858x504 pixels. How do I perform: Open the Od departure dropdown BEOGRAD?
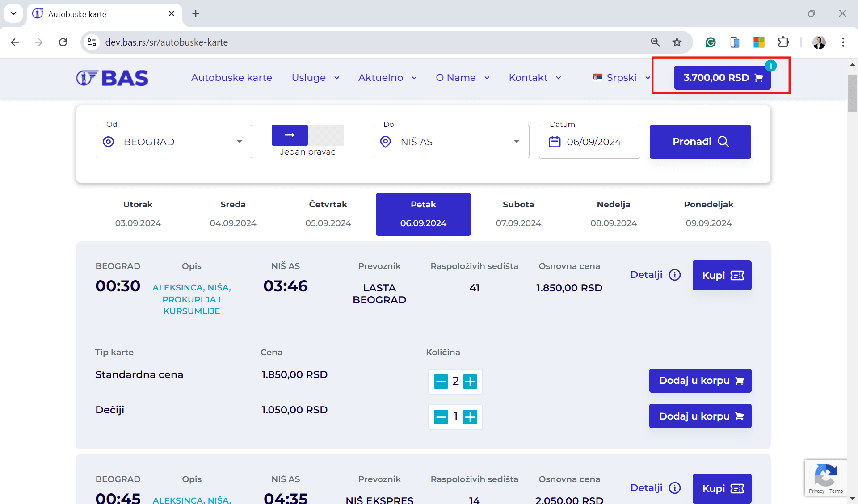(174, 142)
